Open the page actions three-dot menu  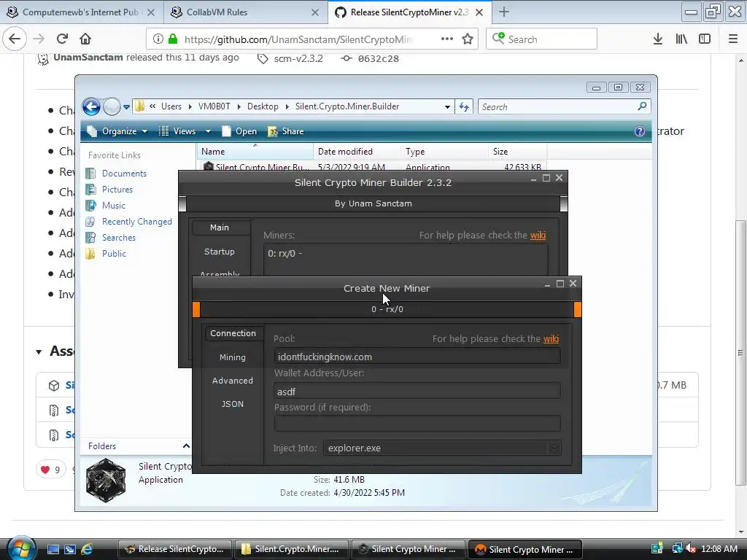click(x=447, y=39)
